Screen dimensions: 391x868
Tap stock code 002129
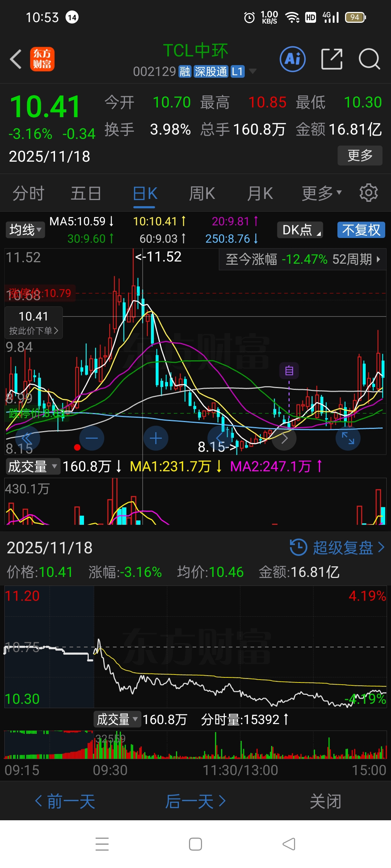(155, 72)
